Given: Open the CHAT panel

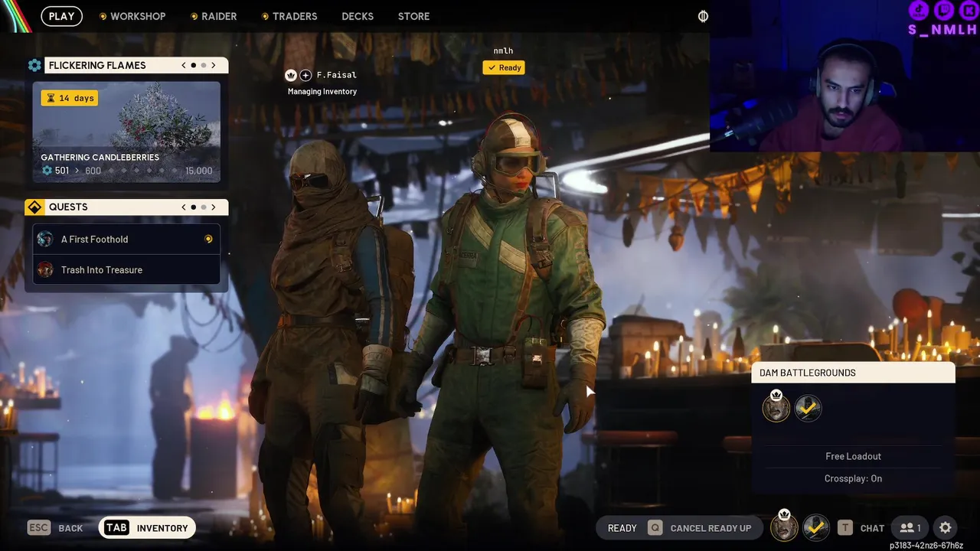Looking at the screenshot, I should (x=872, y=528).
